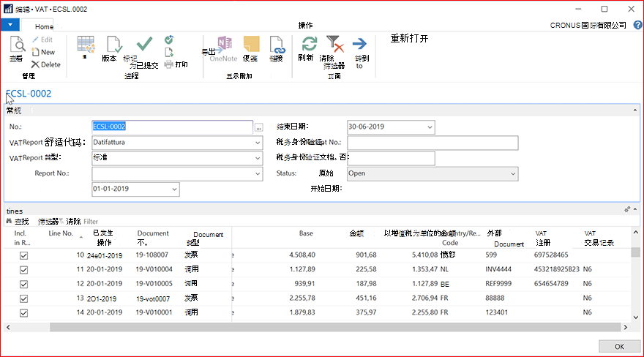Click the lookup ellipsis button beside No.

(259, 127)
